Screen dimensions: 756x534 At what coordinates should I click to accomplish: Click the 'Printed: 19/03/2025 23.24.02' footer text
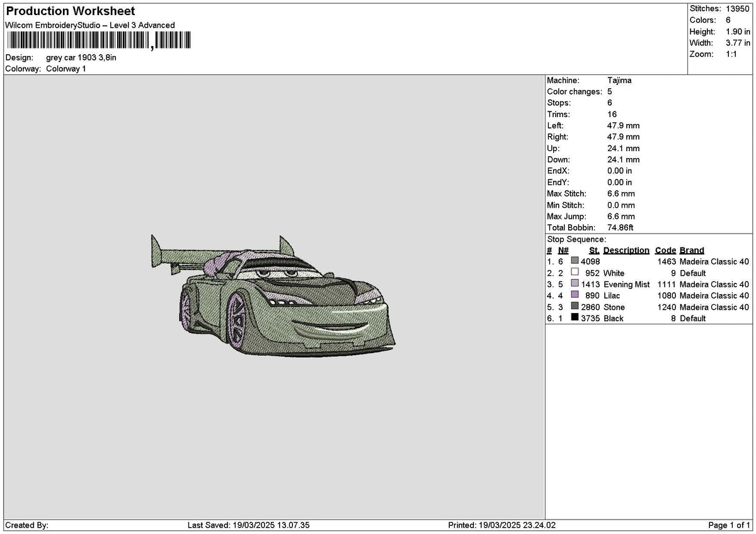[x=501, y=525]
